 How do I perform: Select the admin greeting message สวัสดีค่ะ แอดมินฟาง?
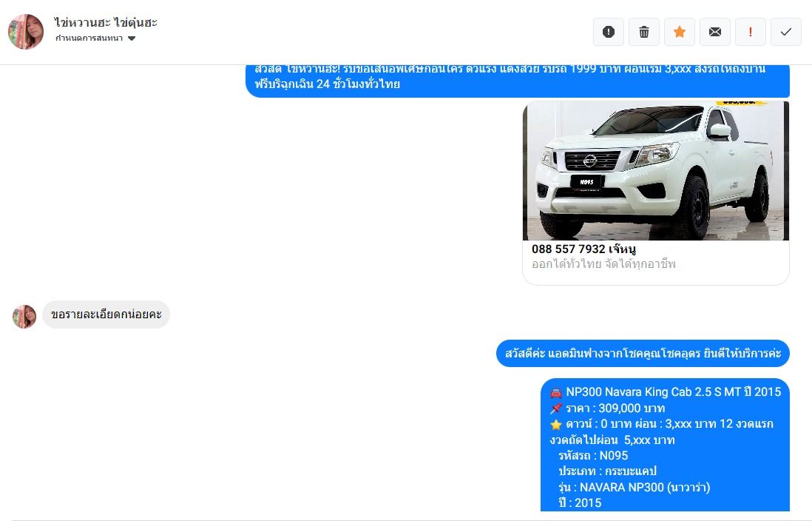point(643,354)
